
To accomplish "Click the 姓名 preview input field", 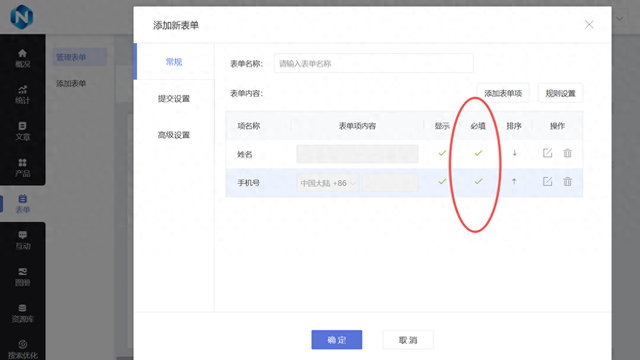I will pyautogui.click(x=358, y=154).
